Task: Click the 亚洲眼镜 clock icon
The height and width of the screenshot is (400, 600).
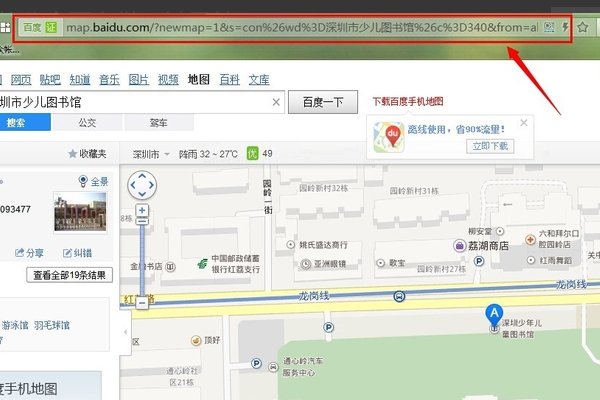Action: [x=305, y=264]
